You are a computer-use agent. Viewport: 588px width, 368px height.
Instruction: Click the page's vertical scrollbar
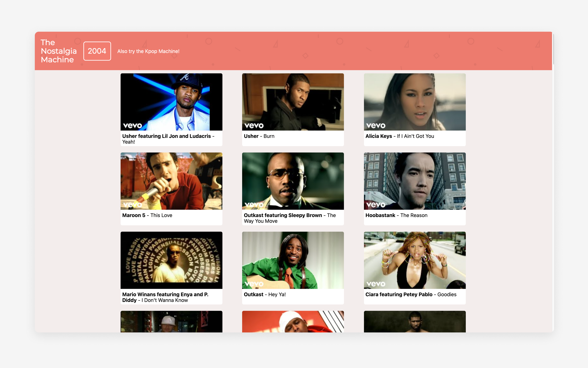tap(553, 49)
